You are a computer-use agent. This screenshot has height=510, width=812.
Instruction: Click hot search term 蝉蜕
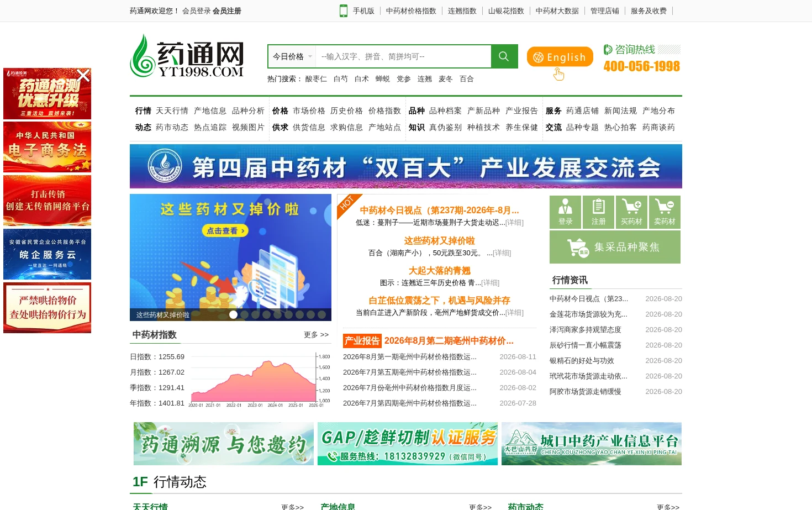(x=383, y=79)
